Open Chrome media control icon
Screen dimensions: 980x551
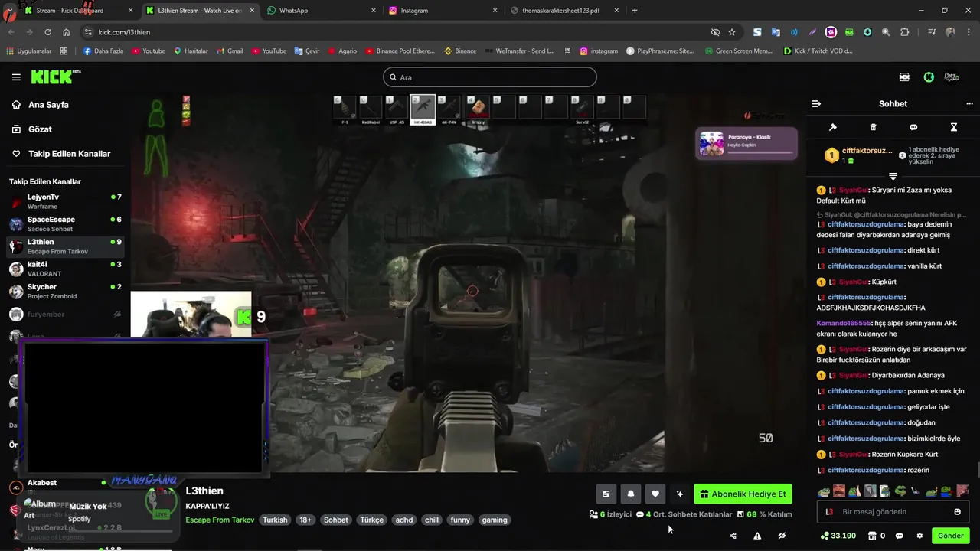(x=932, y=32)
